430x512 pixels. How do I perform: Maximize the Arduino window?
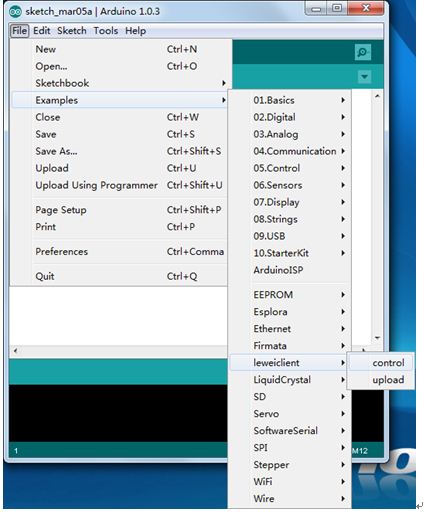pos(337,9)
